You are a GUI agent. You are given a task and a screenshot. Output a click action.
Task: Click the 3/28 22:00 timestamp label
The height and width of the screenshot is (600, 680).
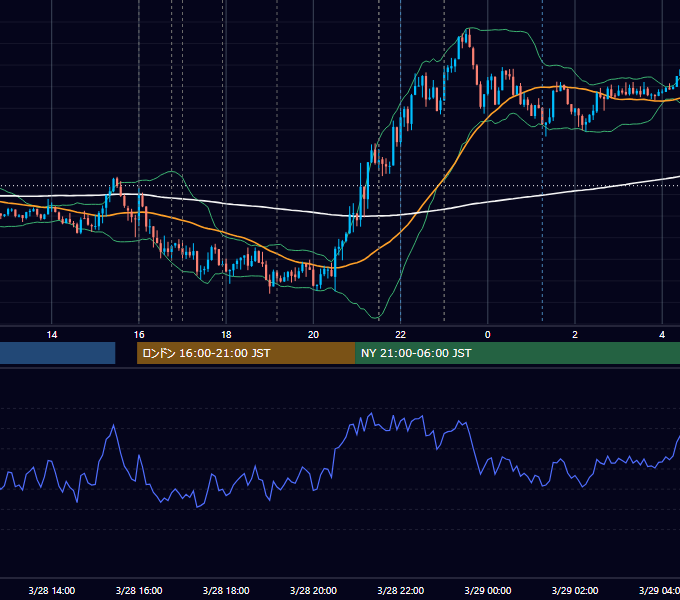click(x=400, y=590)
